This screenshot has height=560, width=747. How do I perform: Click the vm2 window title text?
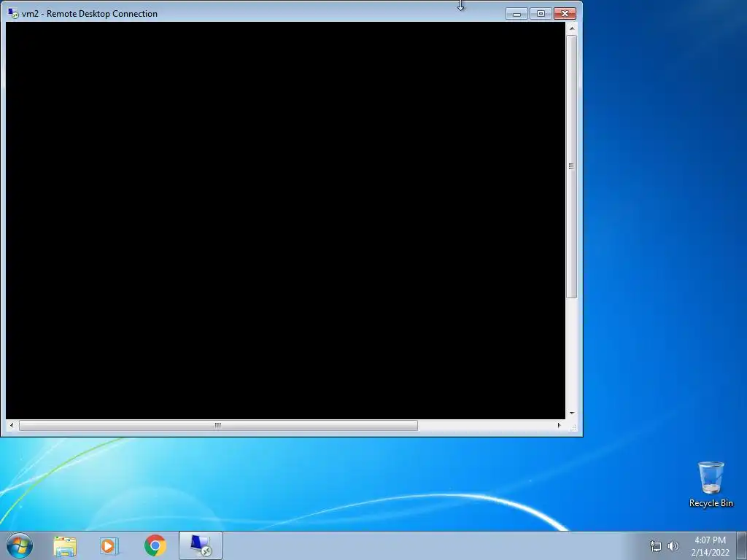pyautogui.click(x=90, y=14)
